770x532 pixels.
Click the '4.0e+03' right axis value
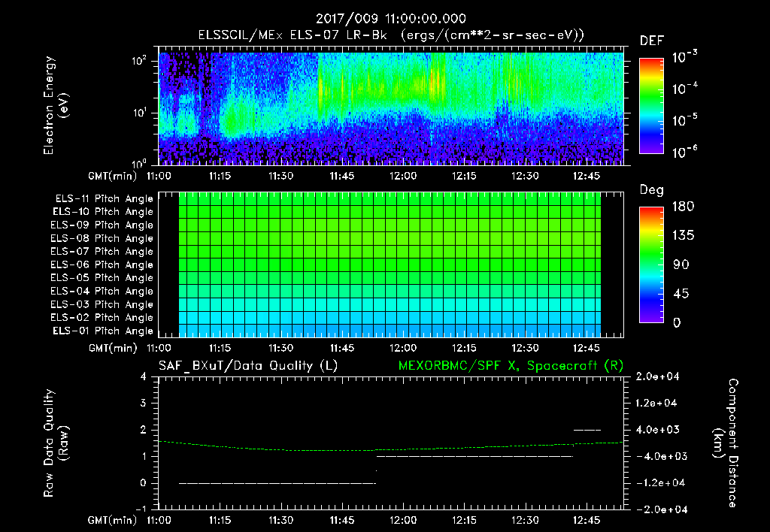(657, 430)
